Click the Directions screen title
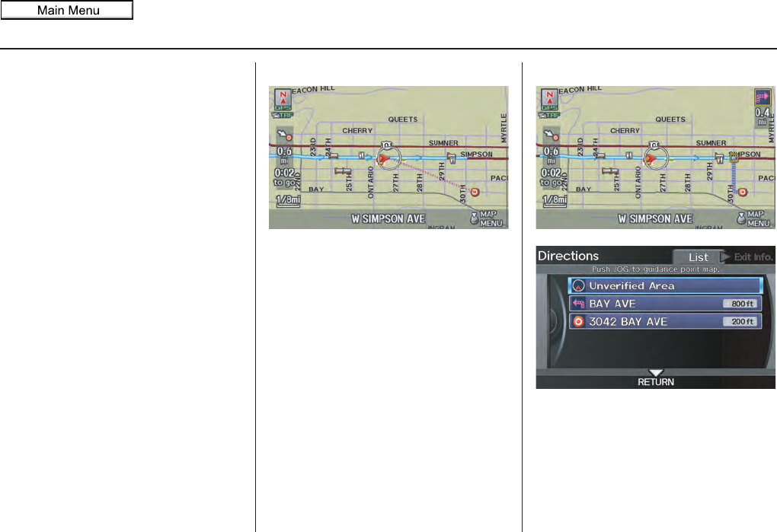Image resolution: width=777 pixels, height=532 pixels. coord(568,256)
